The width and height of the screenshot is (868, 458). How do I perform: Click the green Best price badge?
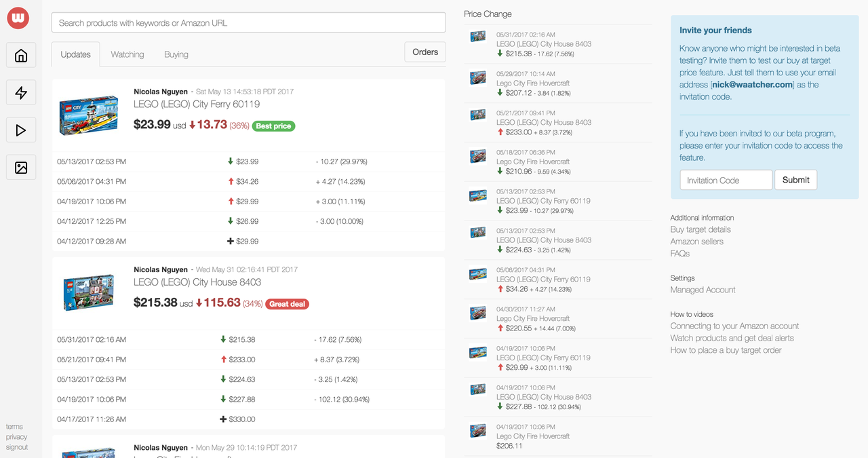273,126
